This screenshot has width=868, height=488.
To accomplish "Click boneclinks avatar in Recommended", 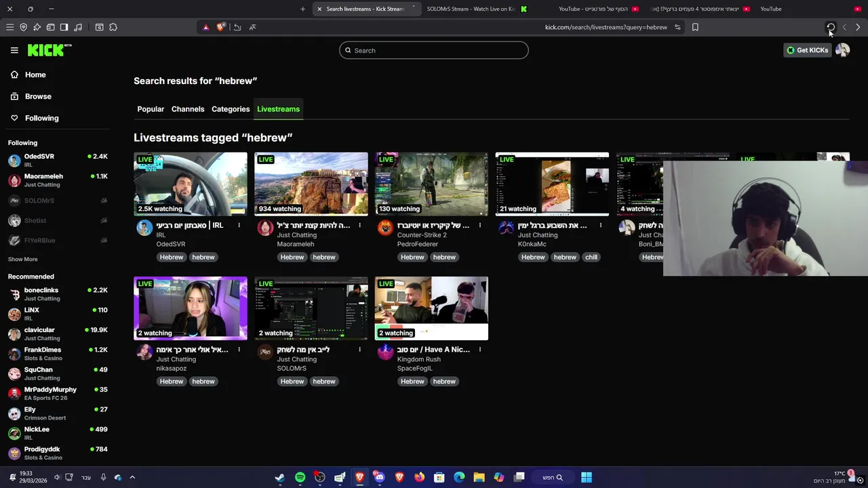I will tap(14, 294).
